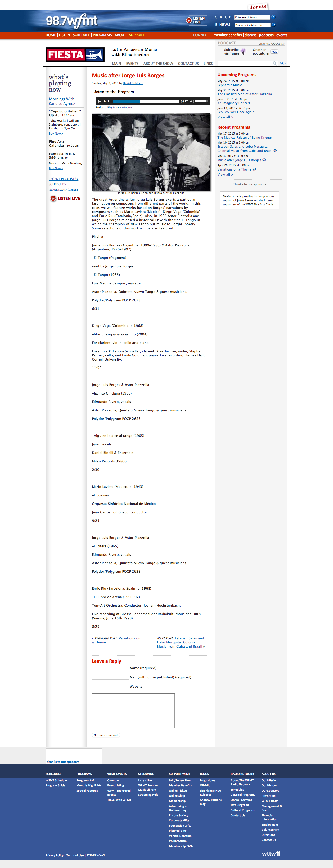The height and width of the screenshot is (868, 333).
Task: Click the Name (required) input field
Action: pyautogui.click(x=110, y=668)
